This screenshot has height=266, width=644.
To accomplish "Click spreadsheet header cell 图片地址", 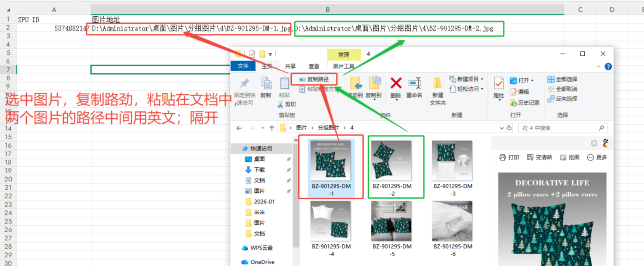I will click(x=327, y=19).
